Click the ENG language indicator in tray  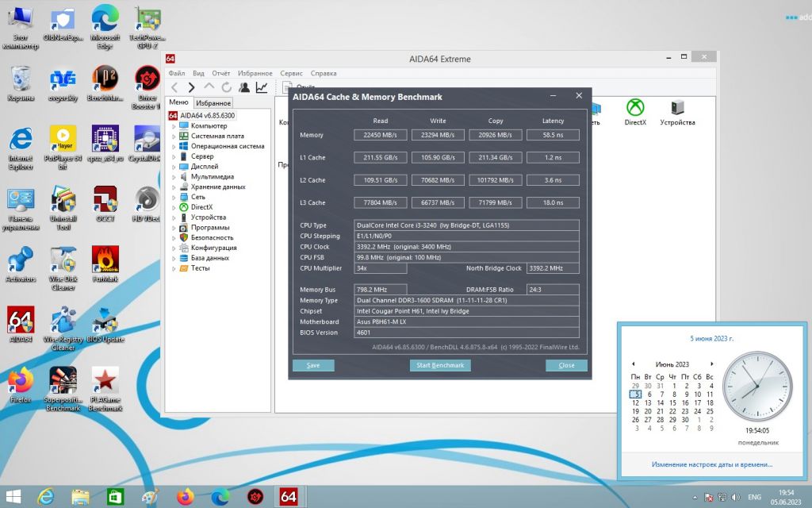click(755, 497)
